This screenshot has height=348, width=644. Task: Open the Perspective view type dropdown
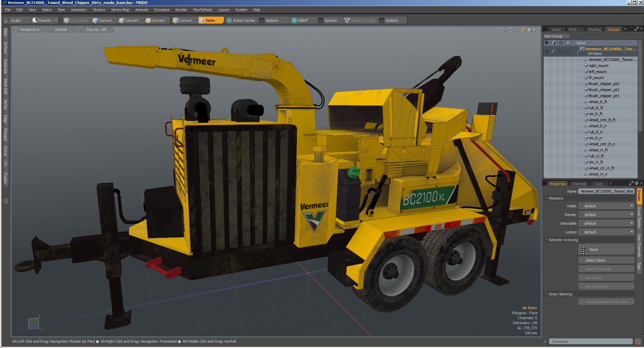(29, 30)
